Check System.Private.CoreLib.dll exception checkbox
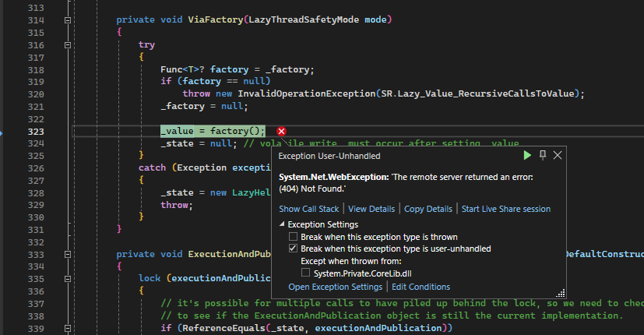The image size is (644, 335). coord(305,273)
